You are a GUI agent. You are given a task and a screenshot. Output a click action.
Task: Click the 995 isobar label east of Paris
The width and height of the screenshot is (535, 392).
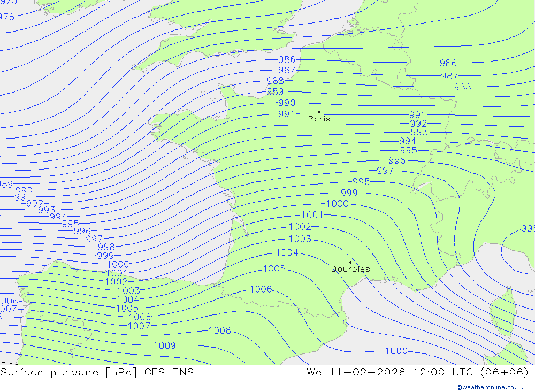pos(408,150)
